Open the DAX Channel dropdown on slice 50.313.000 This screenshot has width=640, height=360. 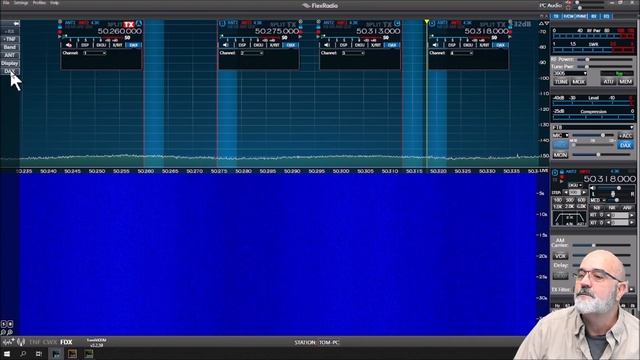(x=353, y=53)
